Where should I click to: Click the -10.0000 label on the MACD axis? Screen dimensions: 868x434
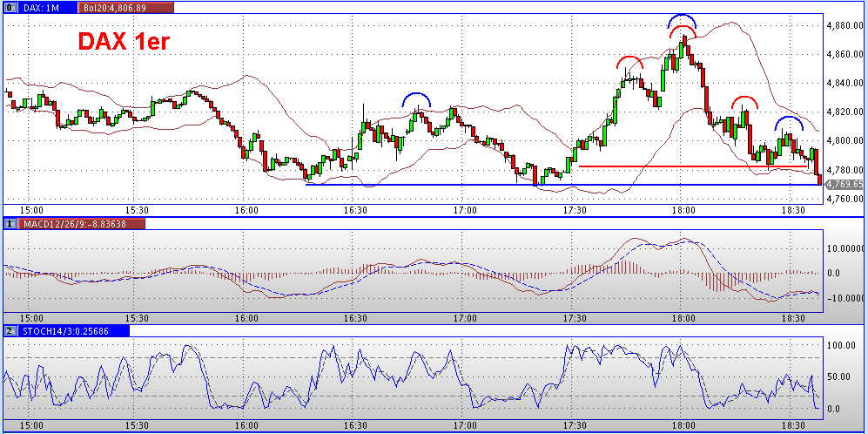pyautogui.click(x=846, y=298)
